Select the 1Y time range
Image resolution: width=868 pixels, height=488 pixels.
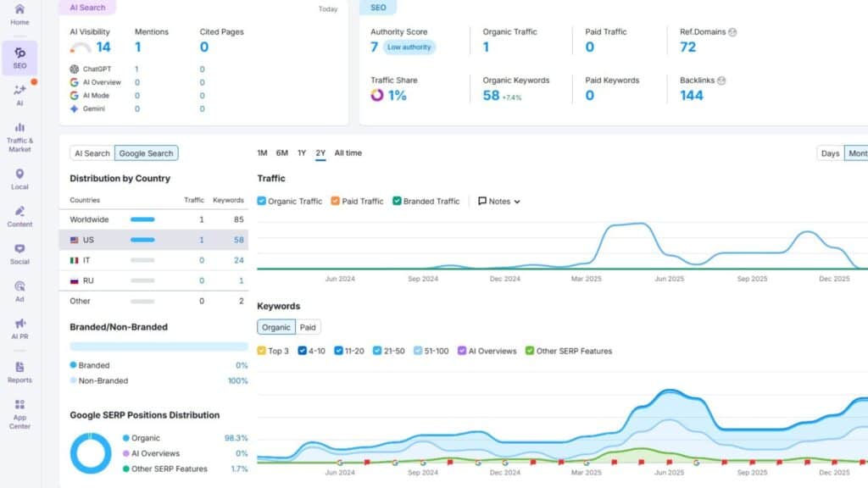point(302,153)
